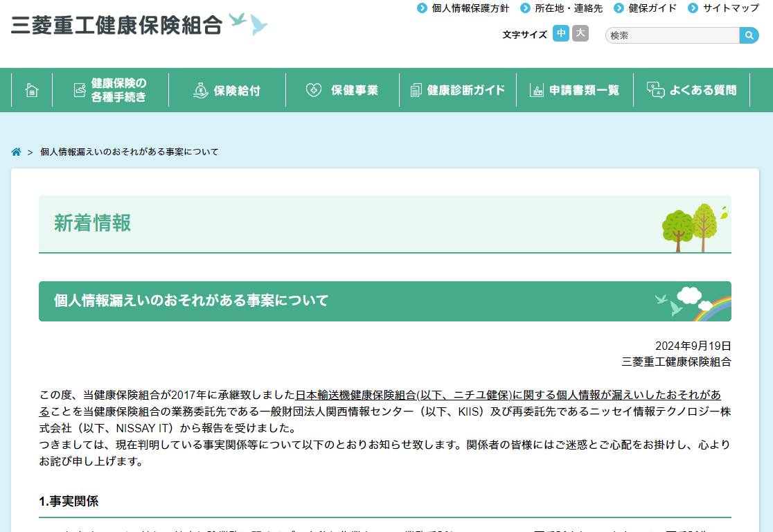
Task: Open the 健保ガイド link
Action: (x=652, y=8)
